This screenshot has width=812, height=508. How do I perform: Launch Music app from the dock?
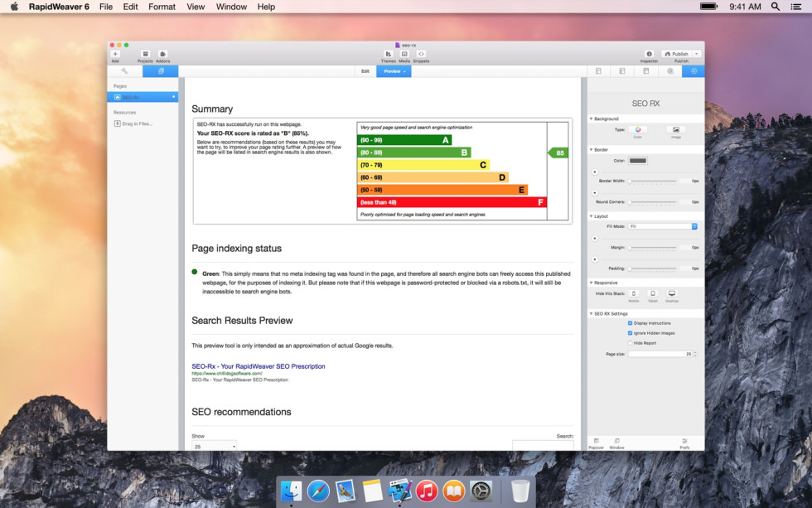427,491
